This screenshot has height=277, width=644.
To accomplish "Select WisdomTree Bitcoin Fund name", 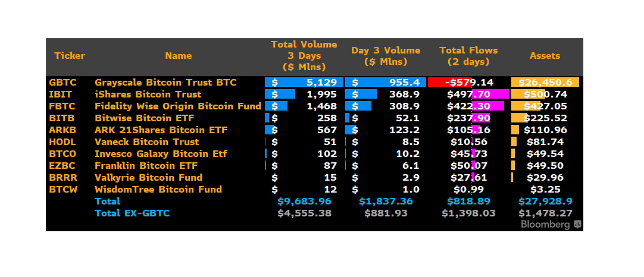I will (158, 189).
